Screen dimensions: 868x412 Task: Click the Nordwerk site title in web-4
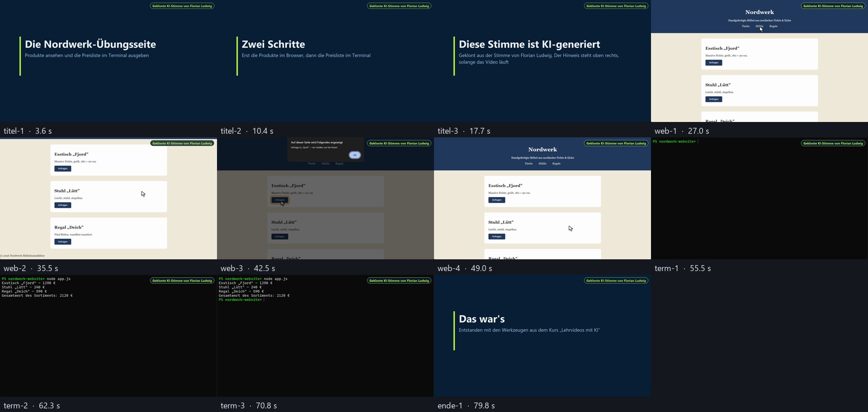tap(542, 150)
